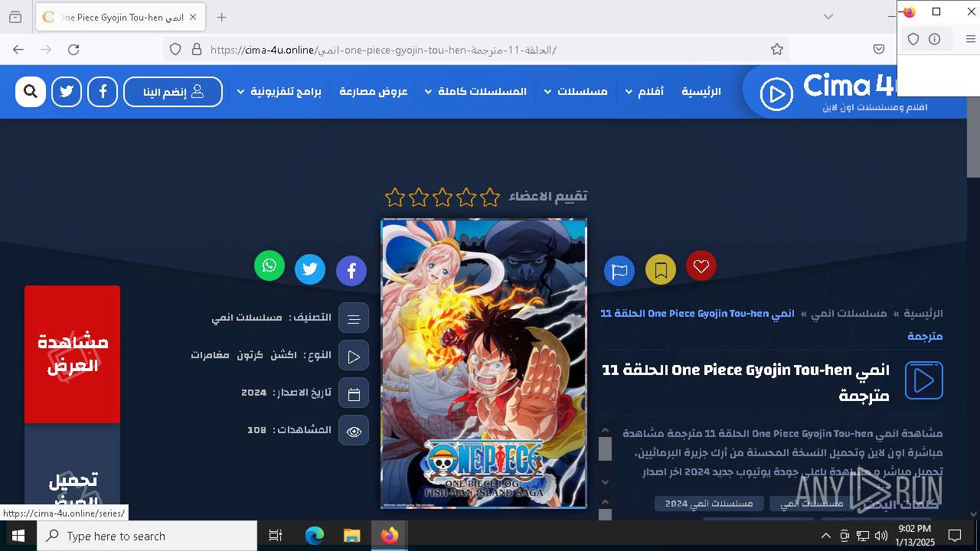
Task: Click the site security padlock icon
Action: [x=197, y=50]
